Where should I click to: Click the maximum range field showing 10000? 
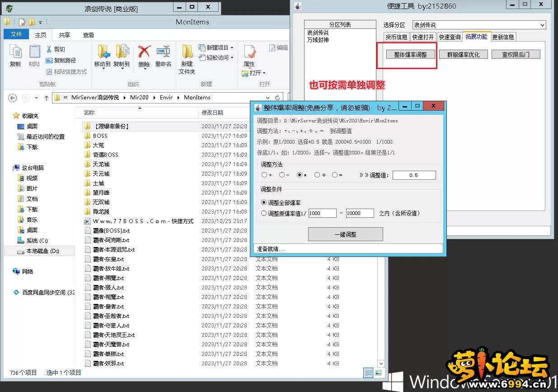pos(360,213)
